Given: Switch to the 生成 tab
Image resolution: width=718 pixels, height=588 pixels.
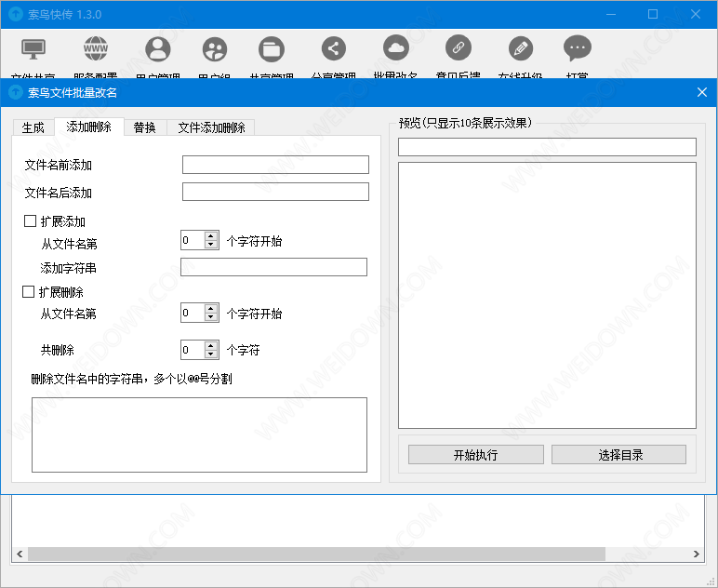Looking at the screenshot, I should (x=33, y=127).
